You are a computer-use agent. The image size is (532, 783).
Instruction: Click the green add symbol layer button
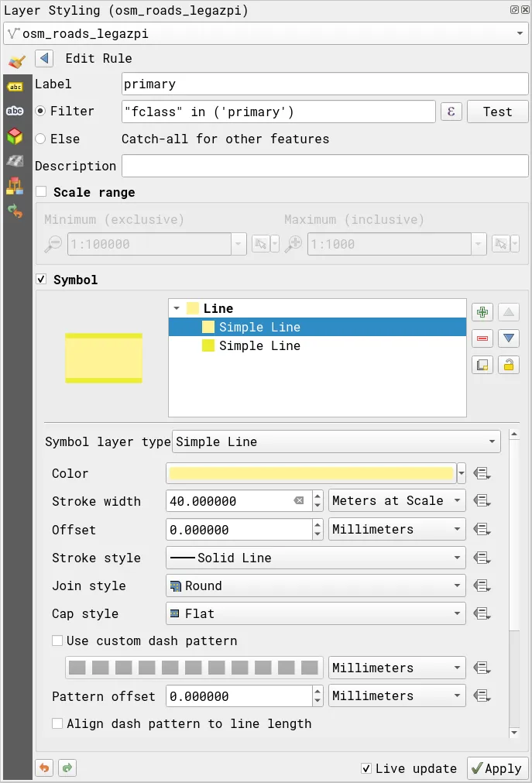pos(482,312)
